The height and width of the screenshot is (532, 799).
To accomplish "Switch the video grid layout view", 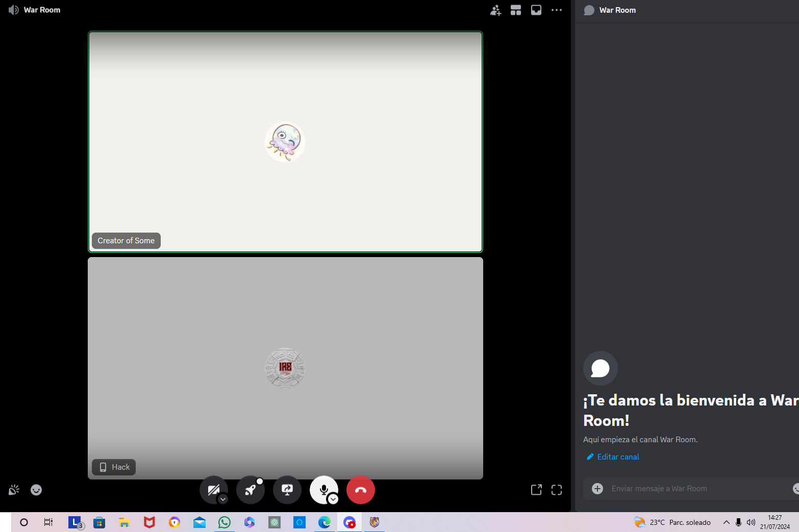I will (x=516, y=10).
